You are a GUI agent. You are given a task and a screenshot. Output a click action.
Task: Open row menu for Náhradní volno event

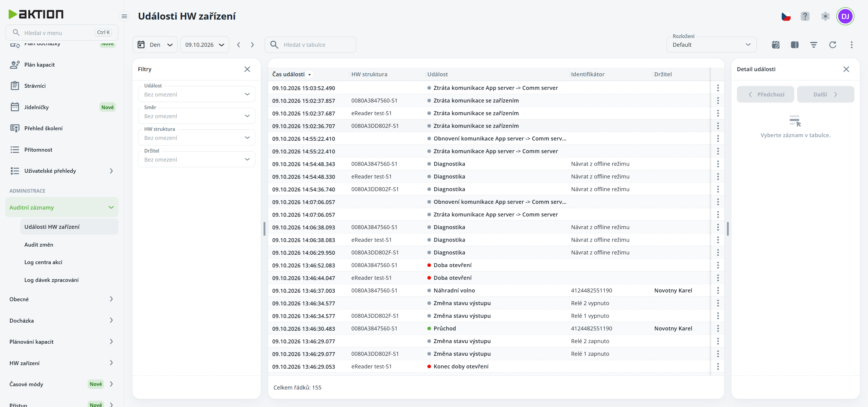click(x=718, y=290)
